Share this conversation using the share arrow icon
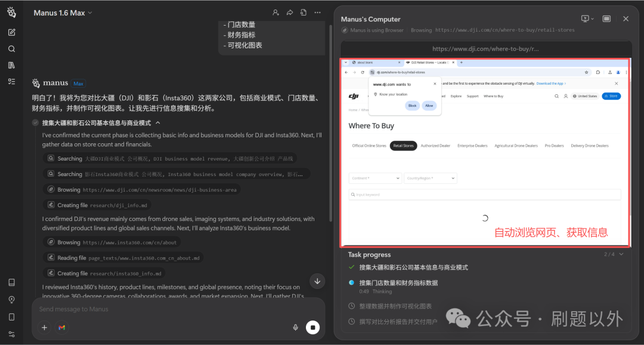 coord(290,13)
